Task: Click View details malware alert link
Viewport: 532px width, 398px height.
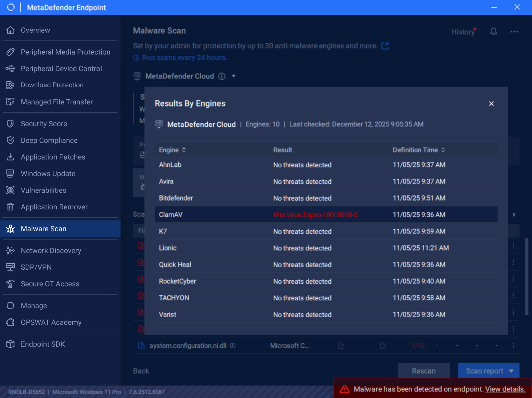Action: coord(505,389)
